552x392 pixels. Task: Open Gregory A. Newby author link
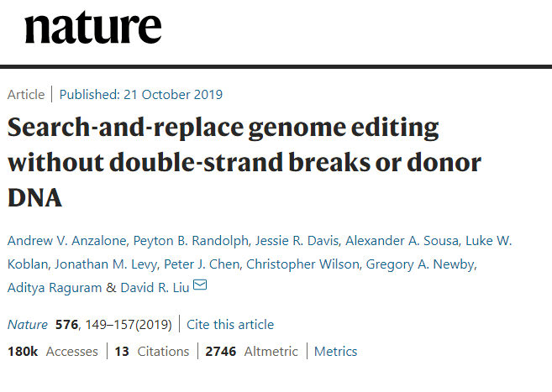420,264
